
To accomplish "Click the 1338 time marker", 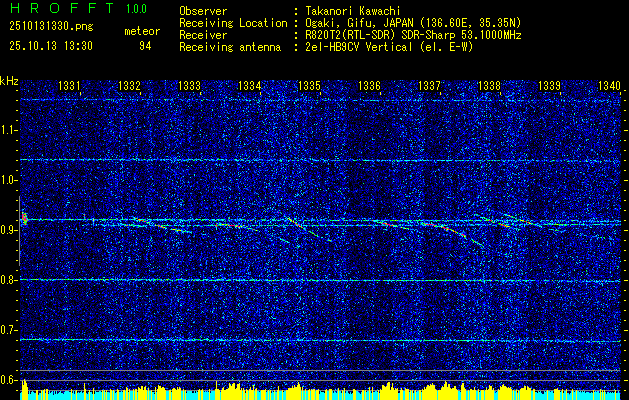I will point(489,86).
